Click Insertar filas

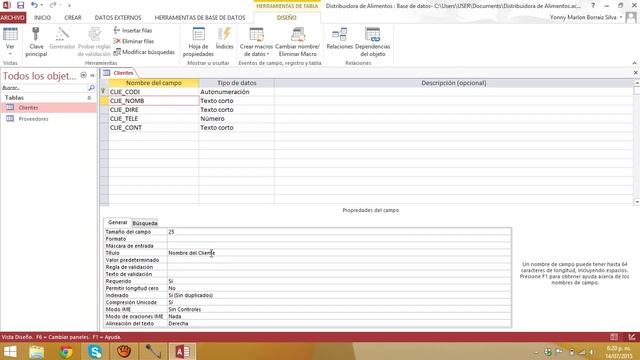coord(133,31)
